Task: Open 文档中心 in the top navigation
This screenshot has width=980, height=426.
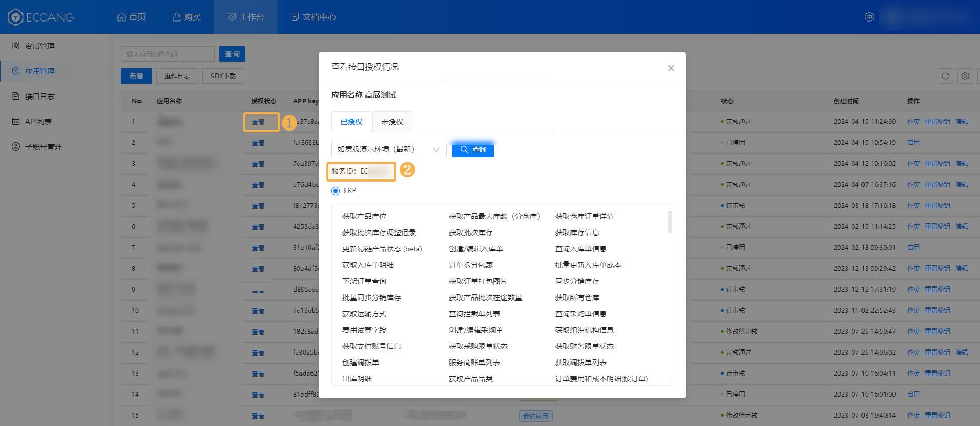Action: pyautogui.click(x=314, y=17)
